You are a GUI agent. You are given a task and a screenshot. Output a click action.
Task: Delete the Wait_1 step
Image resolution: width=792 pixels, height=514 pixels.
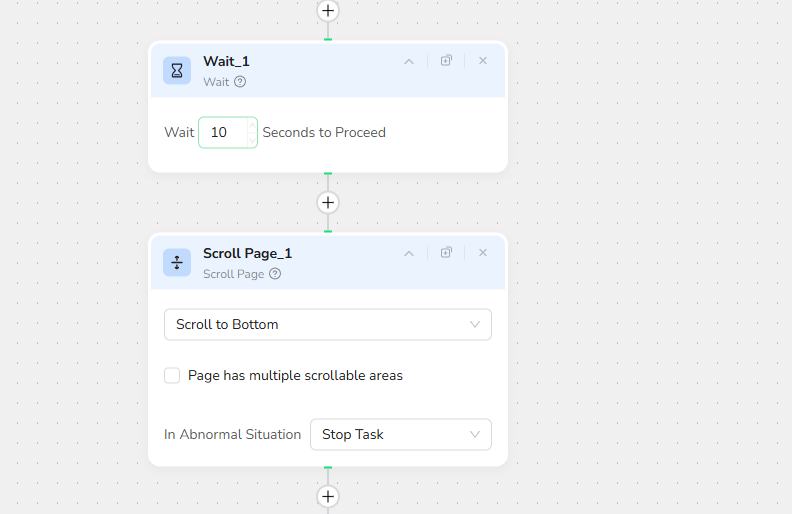483,61
